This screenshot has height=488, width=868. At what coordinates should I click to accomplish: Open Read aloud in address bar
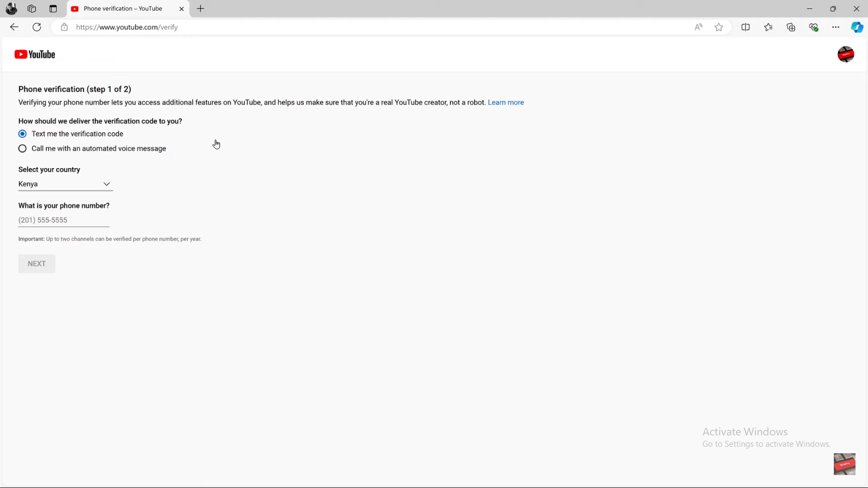(x=698, y=27)
